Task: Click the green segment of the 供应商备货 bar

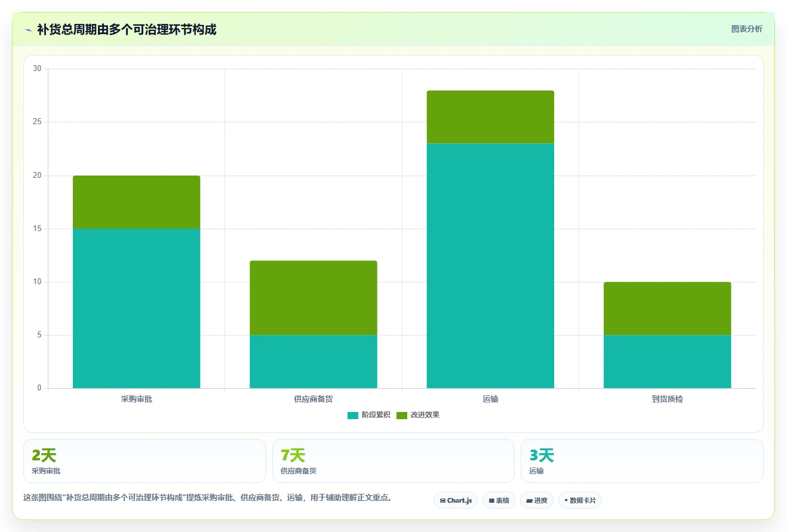Action: tap(313, 297)
